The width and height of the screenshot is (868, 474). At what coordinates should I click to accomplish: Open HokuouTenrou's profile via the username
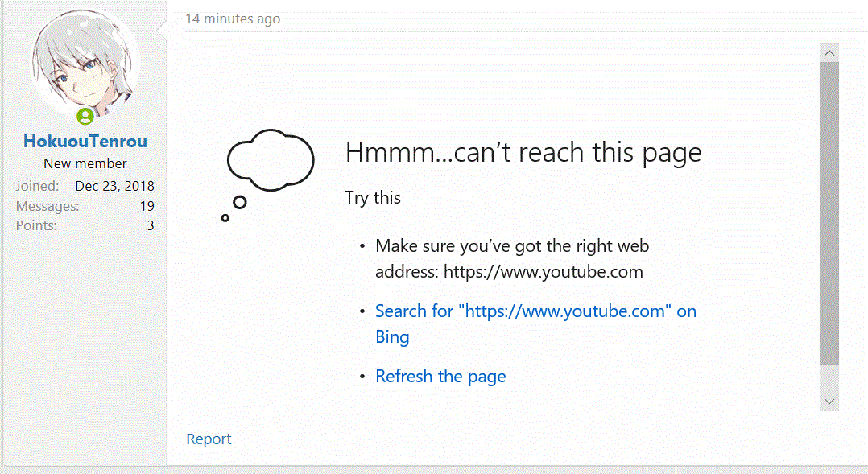click(85, 142)
